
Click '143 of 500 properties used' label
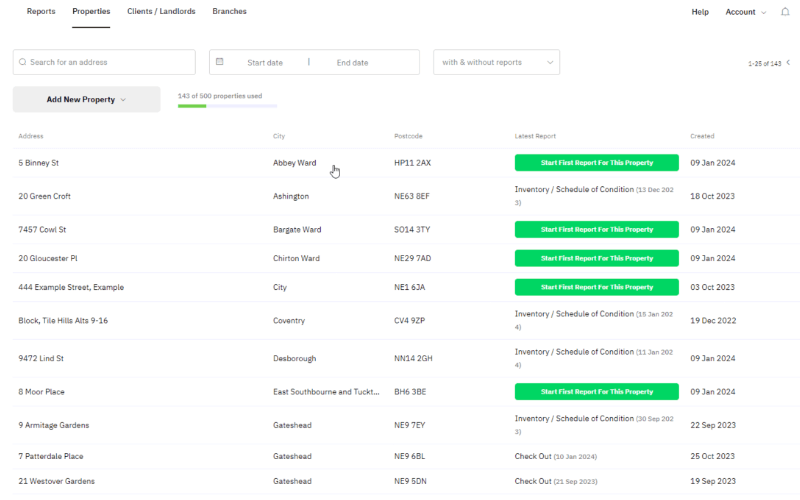(220, 96)
